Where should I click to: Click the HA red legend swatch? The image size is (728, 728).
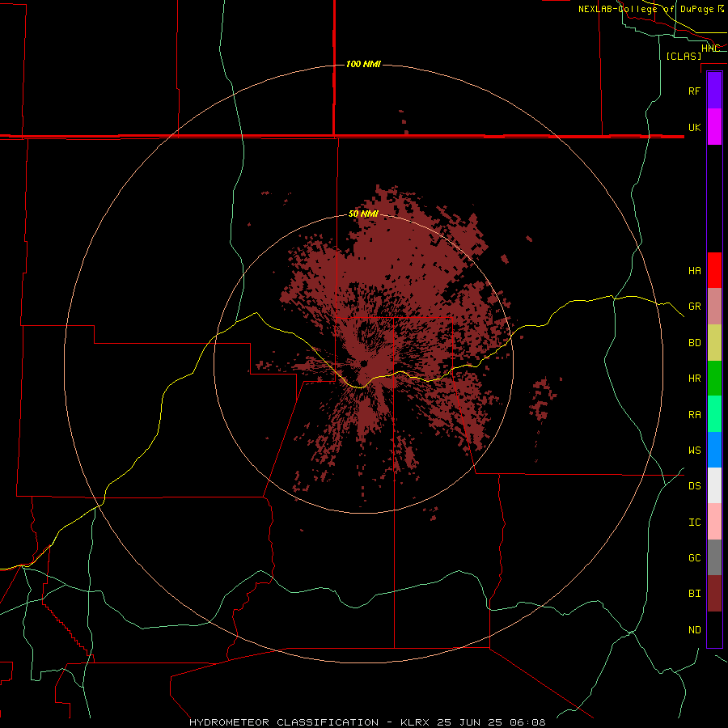tap(714, 270)
